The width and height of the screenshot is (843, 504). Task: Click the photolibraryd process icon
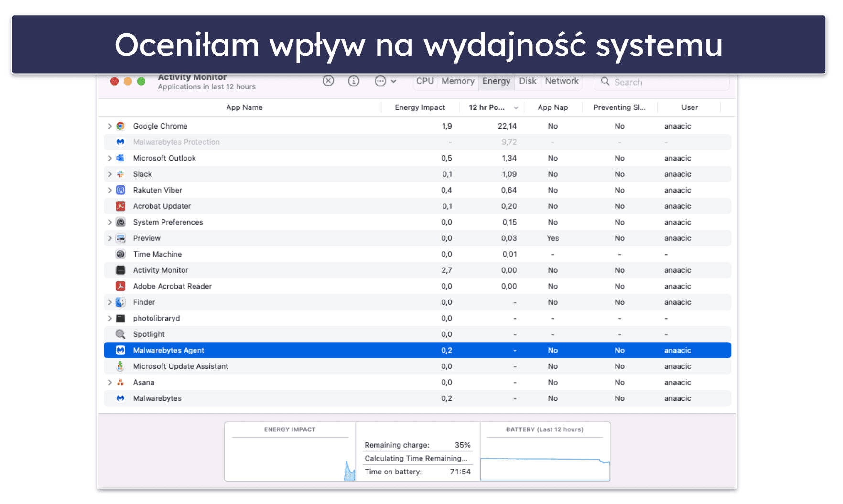click(120, 318)
